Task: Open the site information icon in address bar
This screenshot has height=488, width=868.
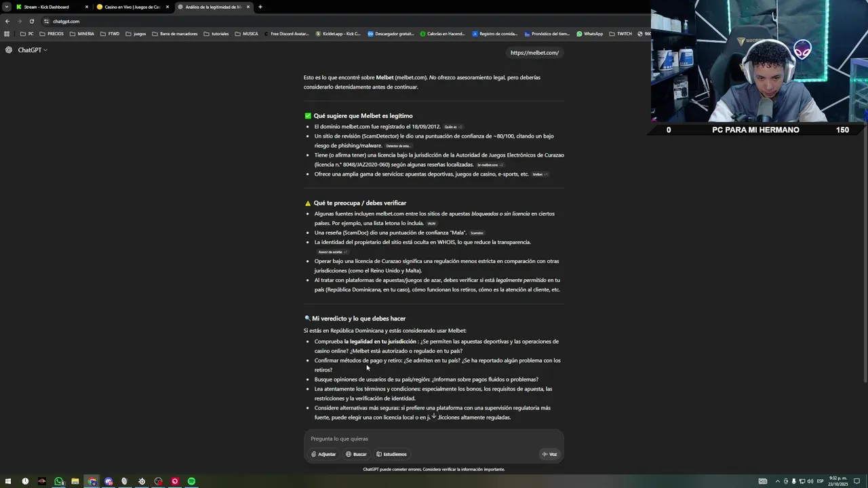Action: pos(47,21)
